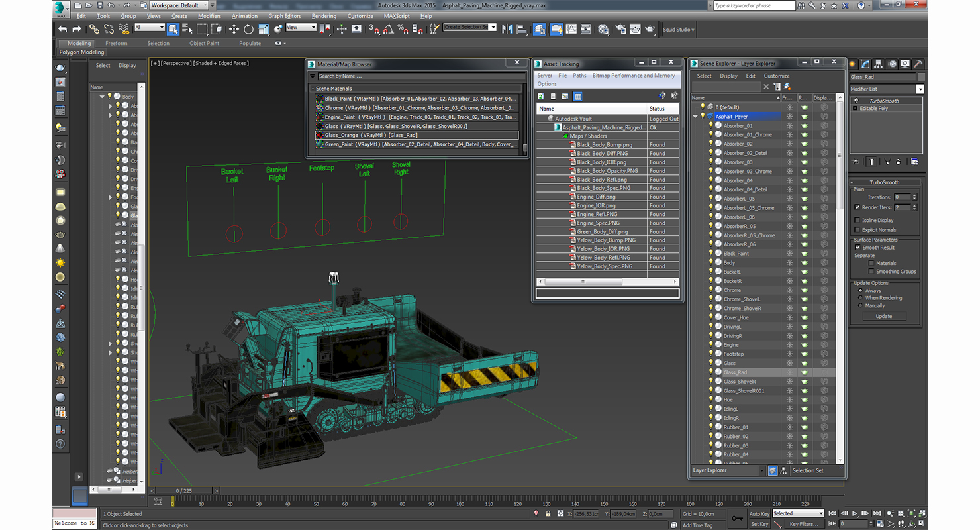
Task: Click the Redo arrow in main toolbar
Action: point(77,29)
